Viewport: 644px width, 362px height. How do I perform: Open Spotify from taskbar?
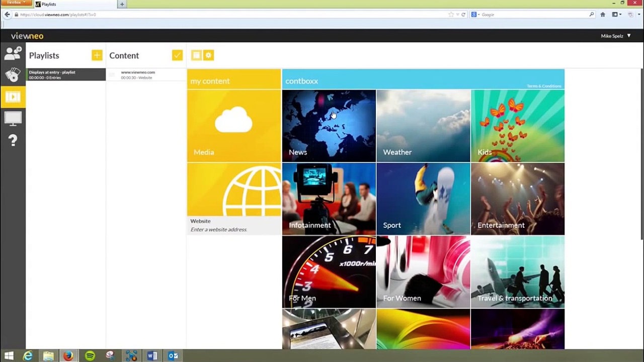click(x=90, y=356)
